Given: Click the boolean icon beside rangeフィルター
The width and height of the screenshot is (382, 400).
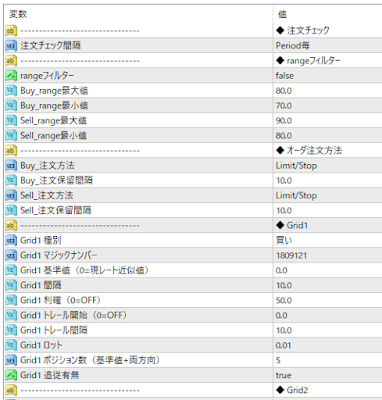Looking at the screenshot, I should pos(11,76).
